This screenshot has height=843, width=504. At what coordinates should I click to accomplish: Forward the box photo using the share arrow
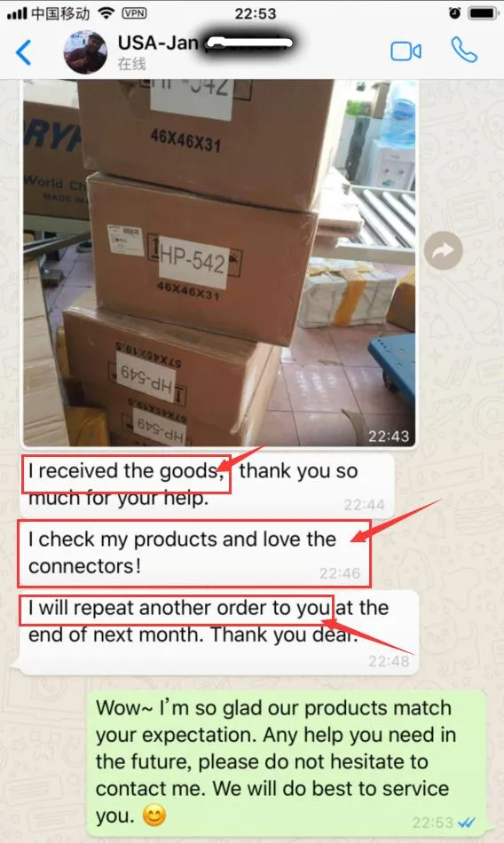(443, 250)
